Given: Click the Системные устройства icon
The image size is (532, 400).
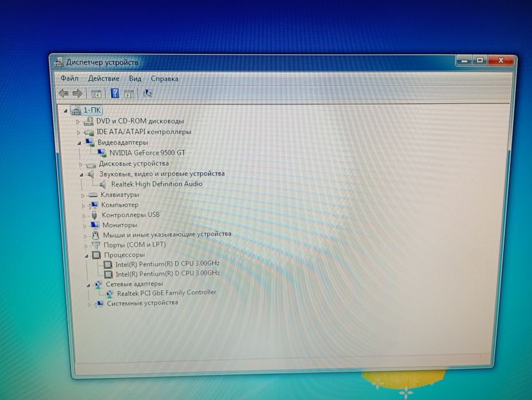Looking at the screenshot, I should [100, 303].
